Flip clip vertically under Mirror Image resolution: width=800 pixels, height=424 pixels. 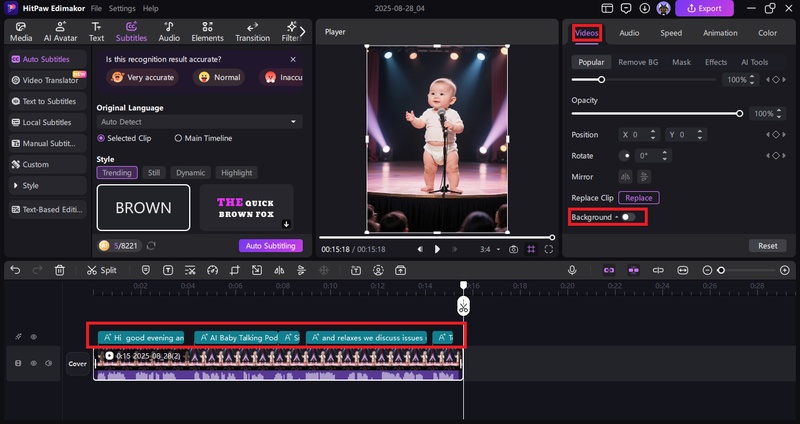click(x=644, y=177)
